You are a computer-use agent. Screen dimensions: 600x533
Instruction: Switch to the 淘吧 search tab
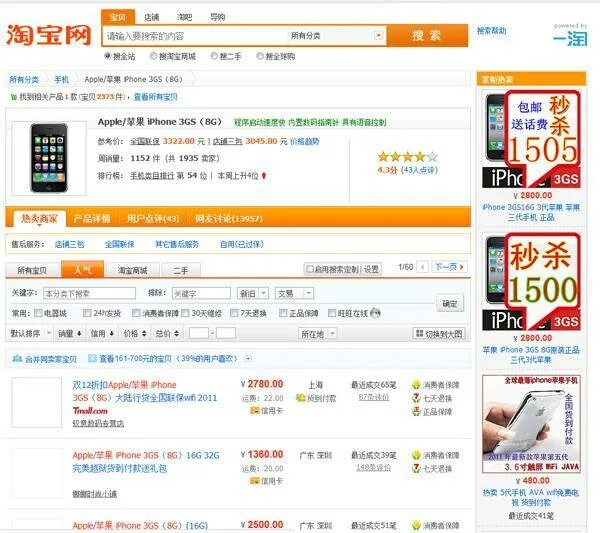tap(184, 17)
